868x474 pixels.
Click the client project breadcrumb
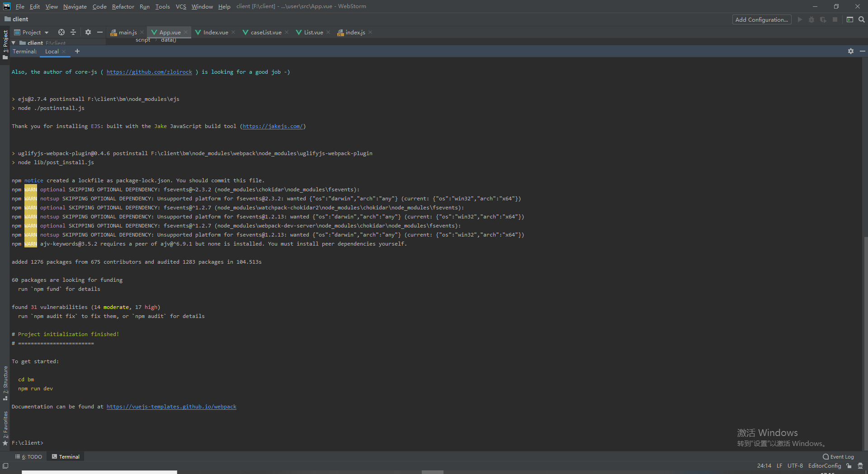pos(16,19)
